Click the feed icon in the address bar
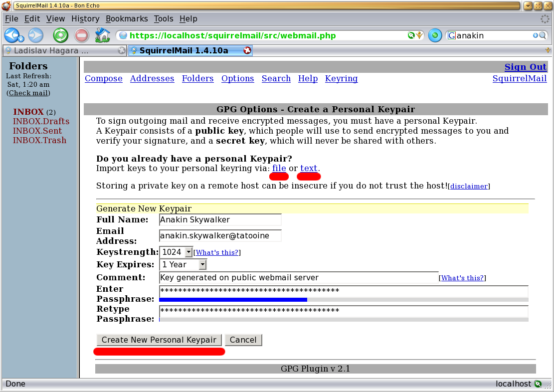This screenshot has height=392, width=554. click(420, 35)
